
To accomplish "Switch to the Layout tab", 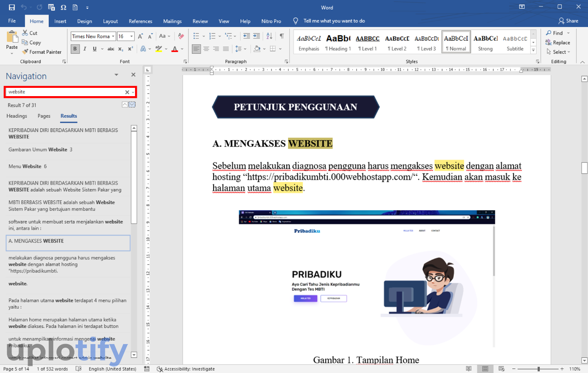I will 110,21.
